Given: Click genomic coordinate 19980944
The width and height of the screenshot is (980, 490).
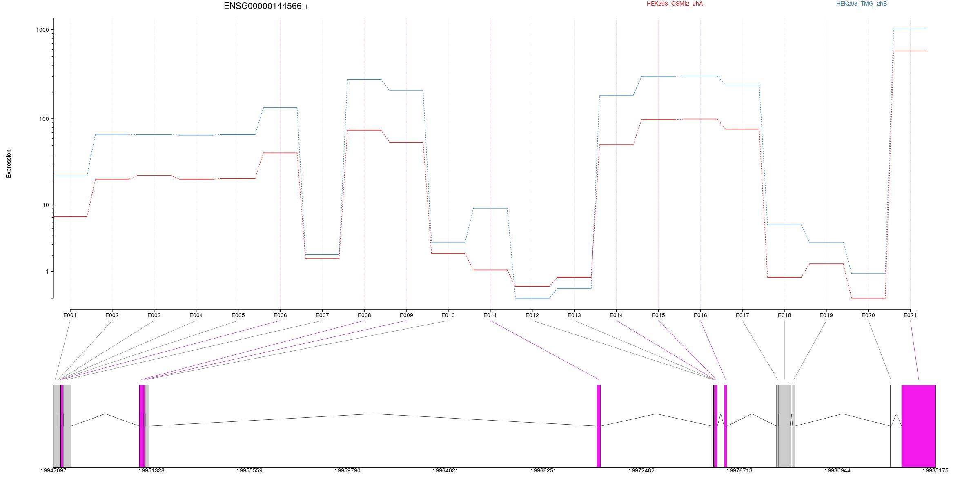Looking at the screenshot, I should [837, 470].
